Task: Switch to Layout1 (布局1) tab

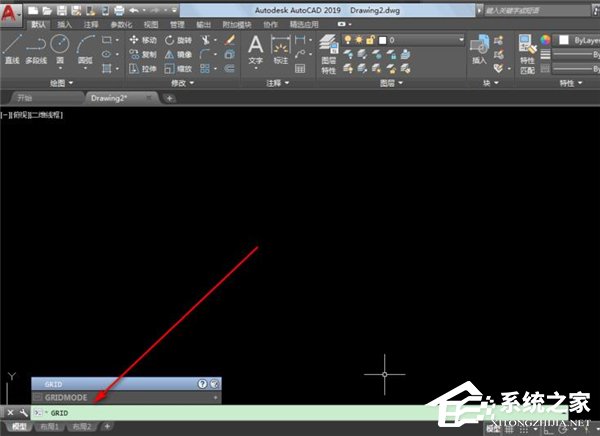Action: point(49,426)
